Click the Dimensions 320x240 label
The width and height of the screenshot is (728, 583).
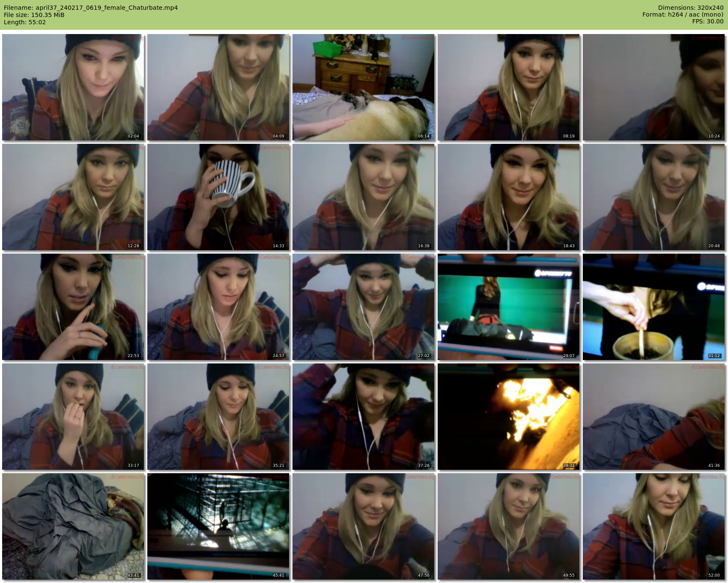pyautogui.click(x=691, y=8)
